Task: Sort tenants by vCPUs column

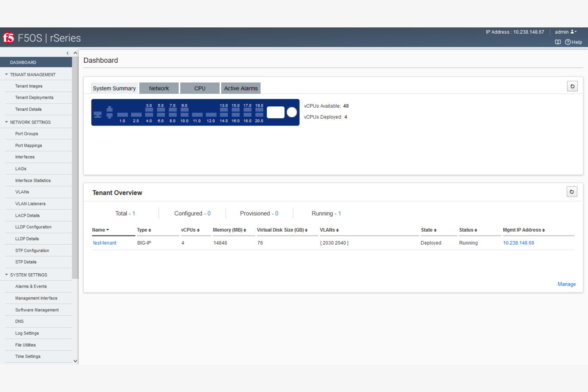Action: click(x=190, y=230)
